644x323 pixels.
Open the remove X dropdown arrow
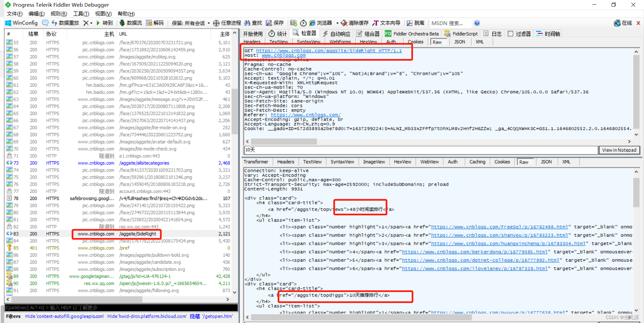(91, 23)
